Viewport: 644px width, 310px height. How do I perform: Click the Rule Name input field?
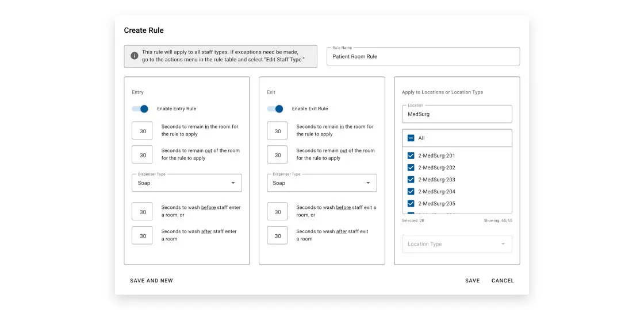pos(423,56)
